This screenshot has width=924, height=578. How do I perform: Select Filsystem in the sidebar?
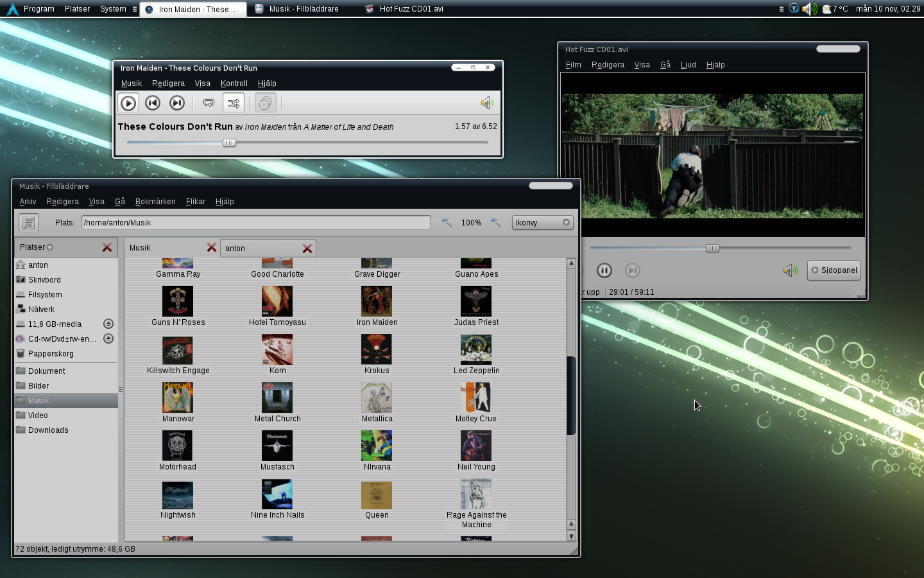click(66, 295)
